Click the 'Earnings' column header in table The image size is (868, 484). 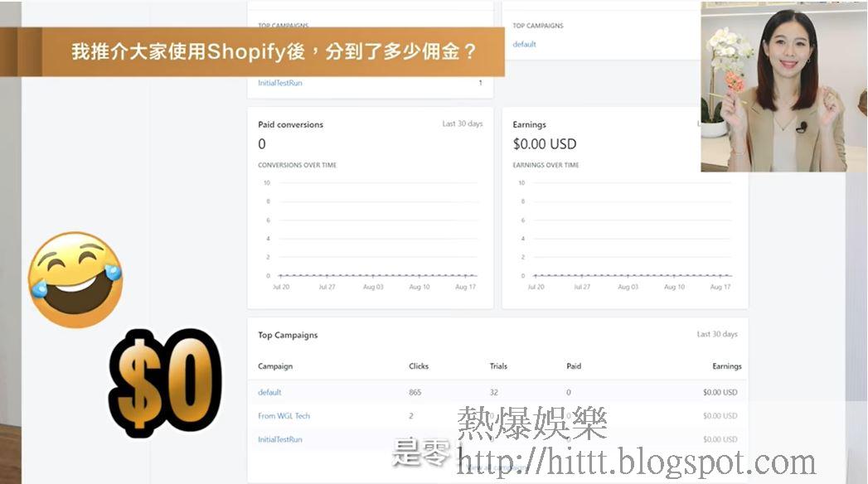click(727, 366)
